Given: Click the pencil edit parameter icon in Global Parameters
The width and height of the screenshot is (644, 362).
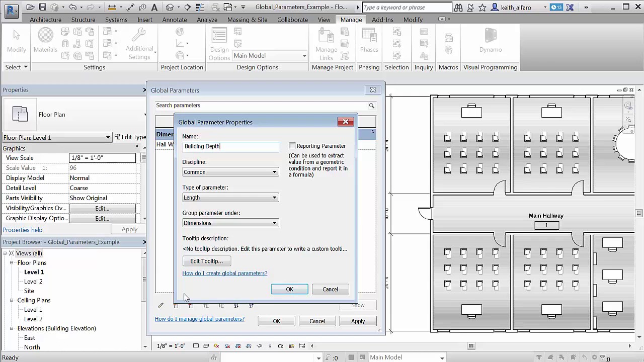Looking at the screenshot, I should point(160,305).
